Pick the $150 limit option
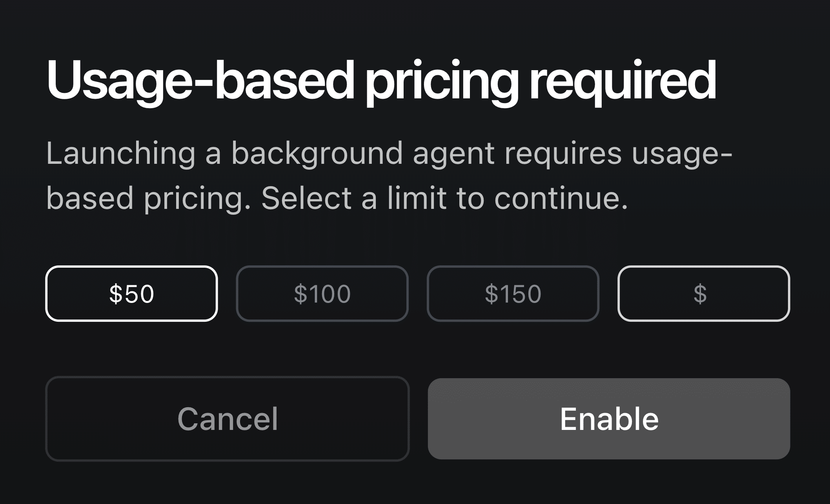The width and height of the screenshot is (830, 504). tap(513, 294)
